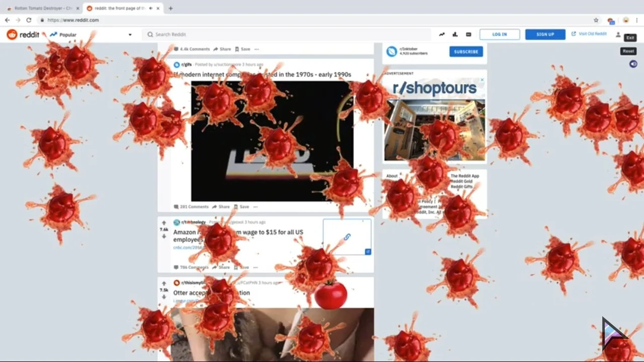Save the 4.4k comments post

click(x=243, y=49)
